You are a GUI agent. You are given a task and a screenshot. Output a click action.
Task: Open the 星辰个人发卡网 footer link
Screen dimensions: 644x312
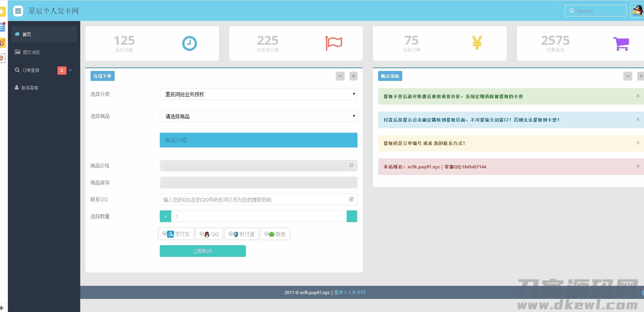tap(350, 292)
